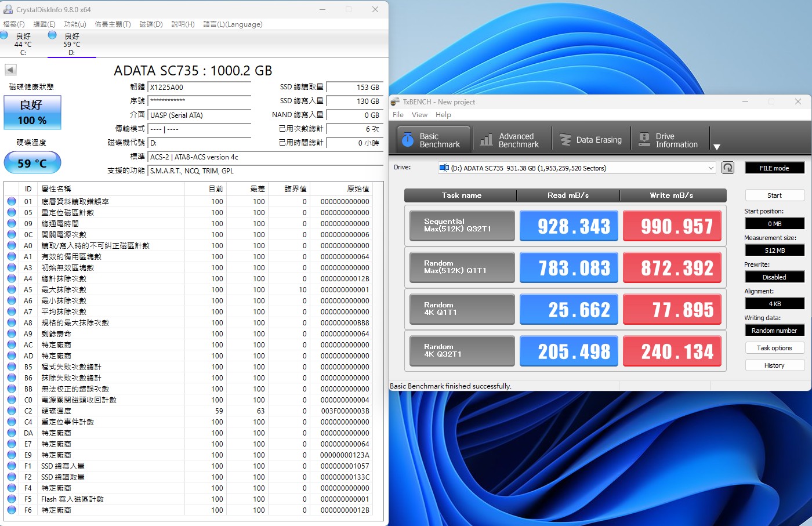
Task: Click the Start position 0 MB field
Action: pos(774,224)
